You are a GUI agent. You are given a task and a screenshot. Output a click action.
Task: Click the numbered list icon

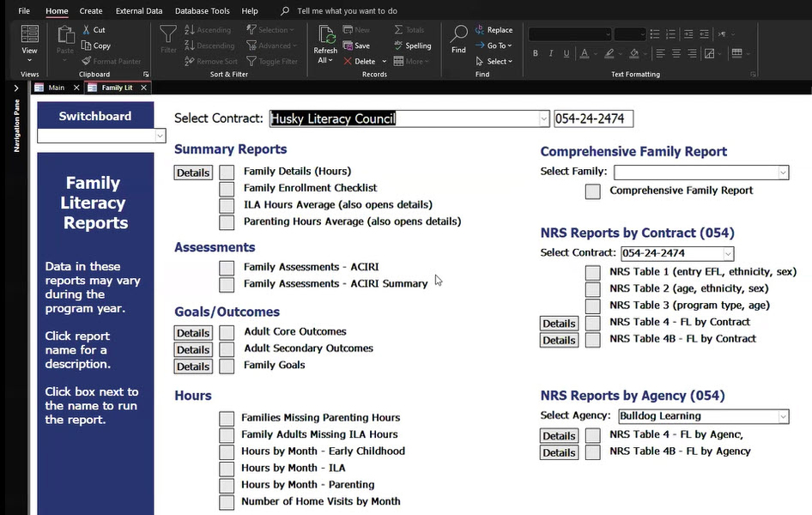click(670, 34)
